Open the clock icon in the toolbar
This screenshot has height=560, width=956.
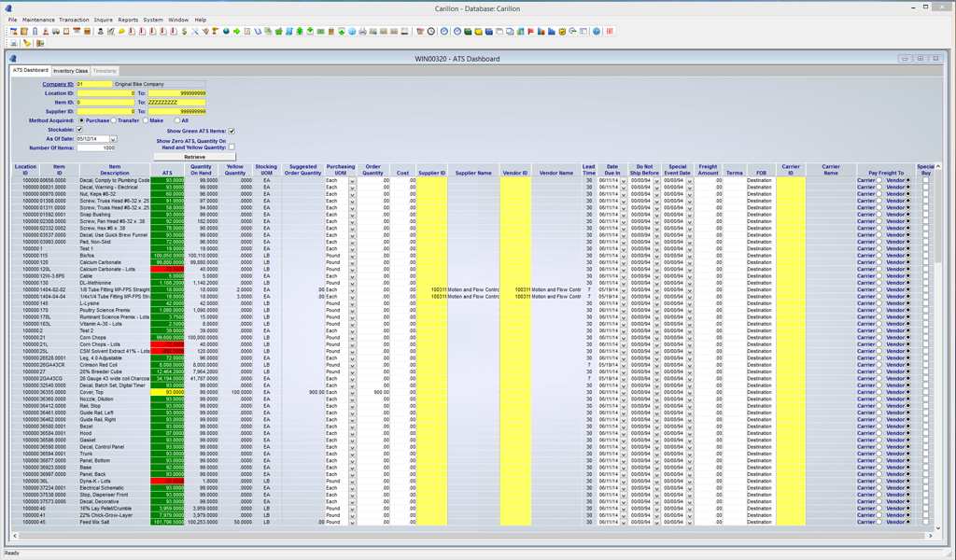coord(430,32)
